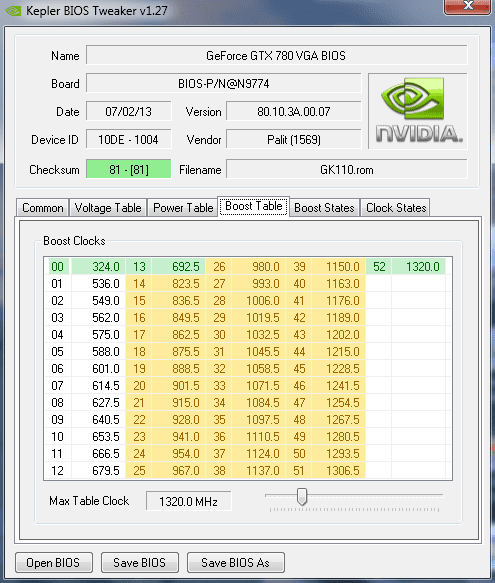495x583 pixels.
Task: Click boost table index 52
Action: click(x=379, y=266)
